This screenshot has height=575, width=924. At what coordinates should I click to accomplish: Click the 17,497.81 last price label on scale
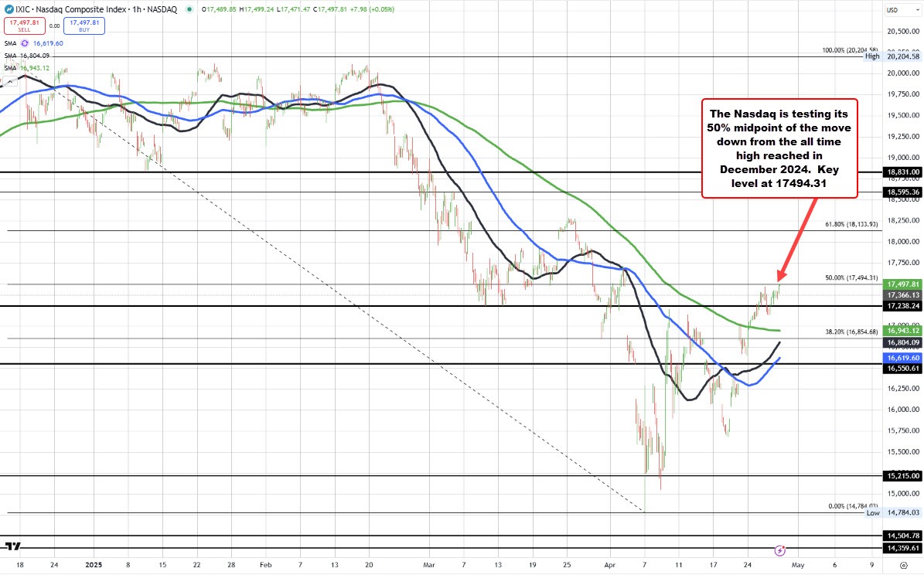(902, 284)
